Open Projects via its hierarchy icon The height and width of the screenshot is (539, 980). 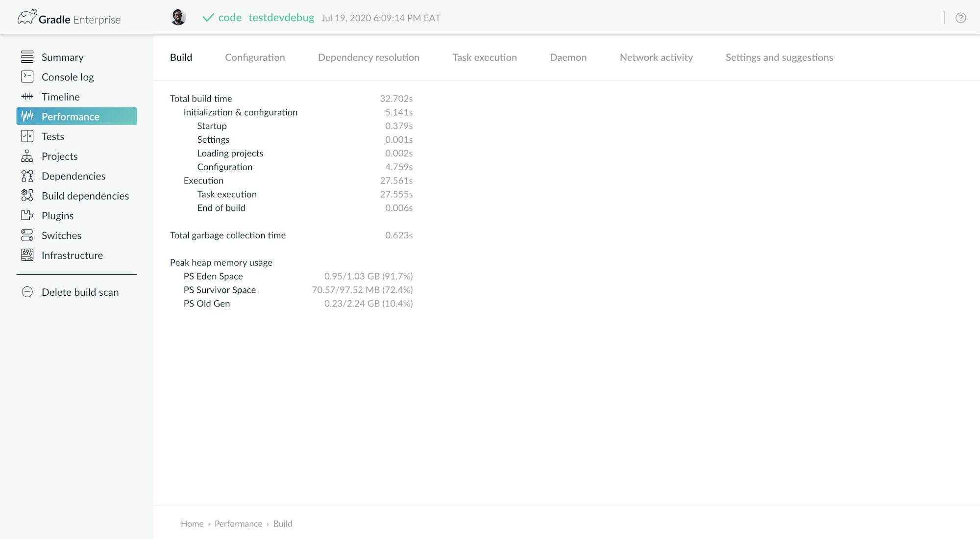(x=27, y=156)
